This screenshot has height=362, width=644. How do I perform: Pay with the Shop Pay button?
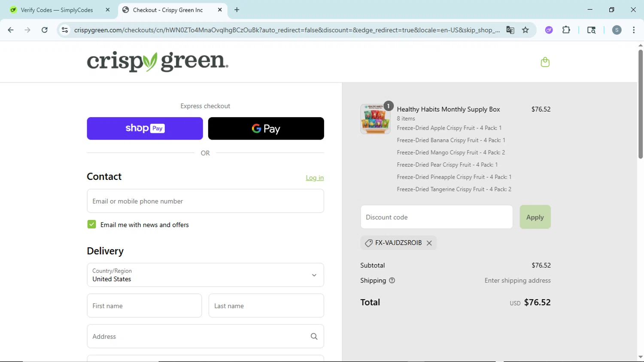click(145, 128)
